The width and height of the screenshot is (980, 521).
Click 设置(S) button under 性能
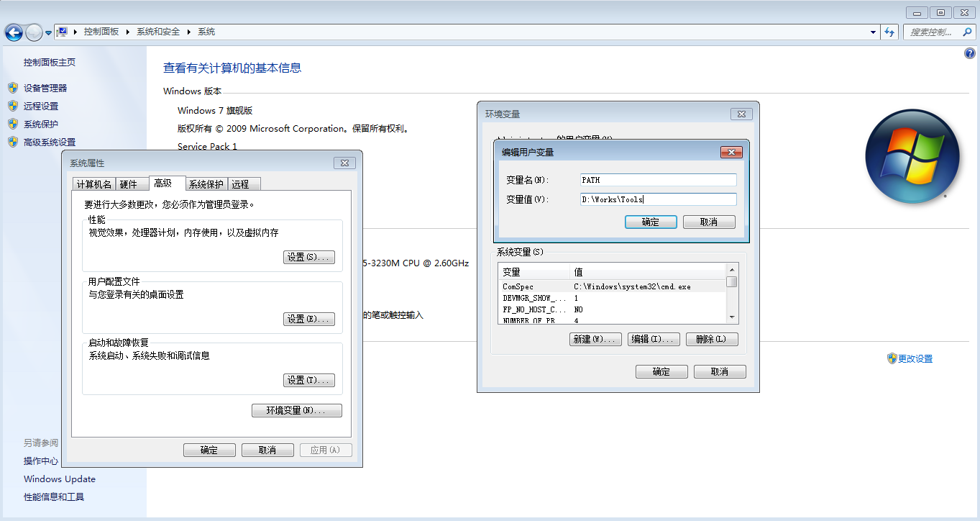[x=309, y=257]
